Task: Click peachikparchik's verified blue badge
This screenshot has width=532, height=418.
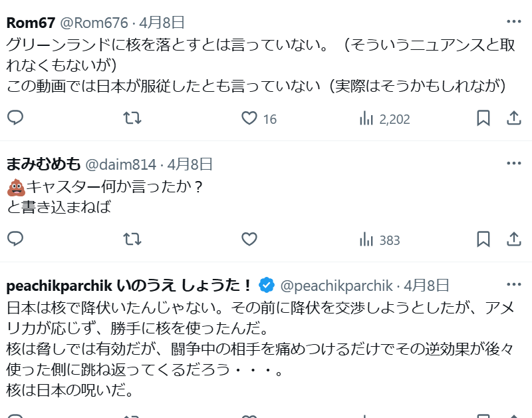Action: coord(267,285)
